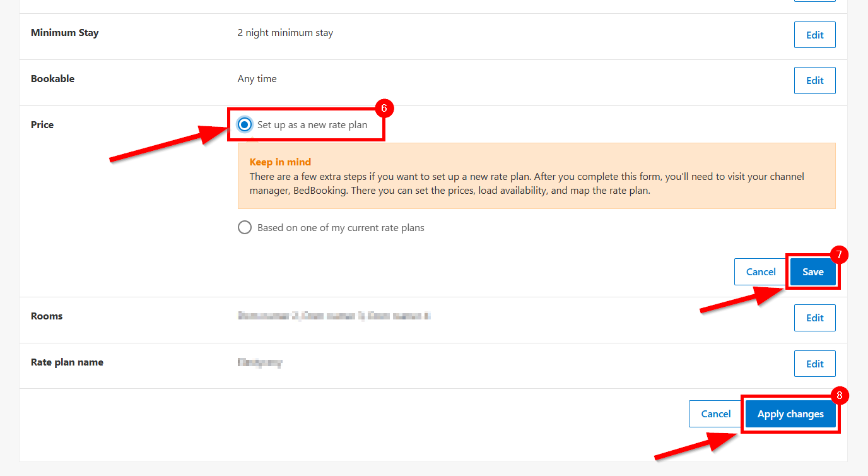
Task: Choose 'Based on one of my current rate plans'
Action: click(x=245, y=227)
